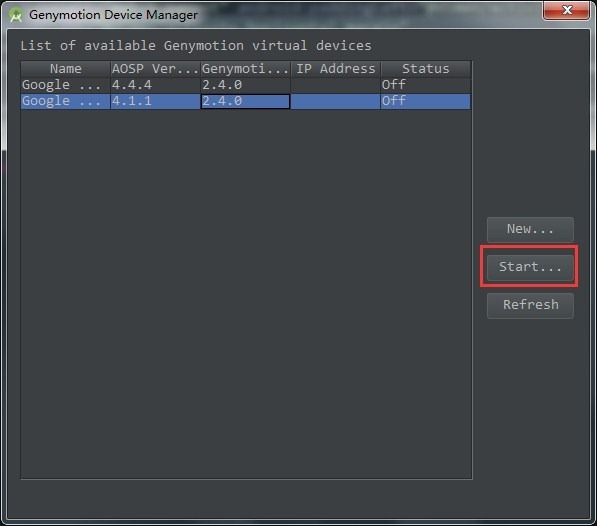Click the Refresh button
Viewport: 597px width, 526px height.
coord(530,305)
